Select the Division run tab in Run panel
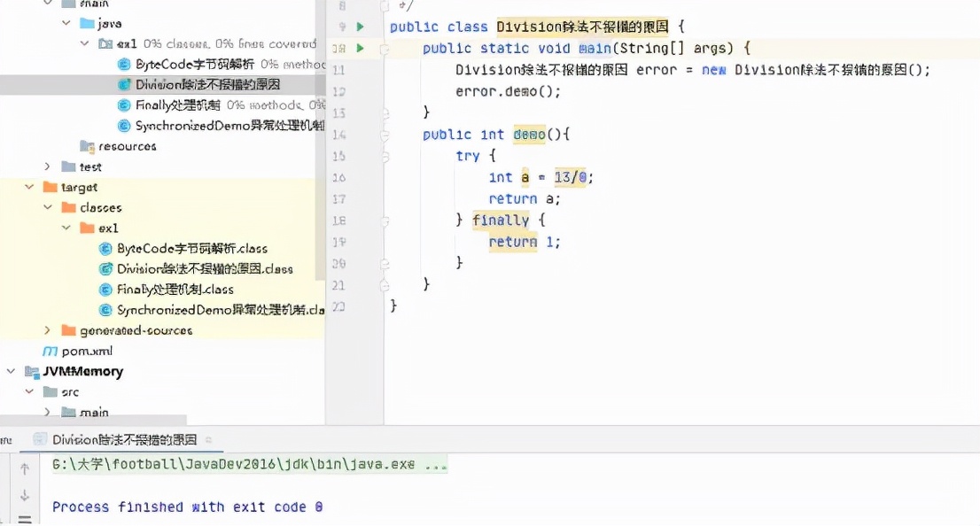Viewport: 980px width, 526px height. tap(123, 439)
